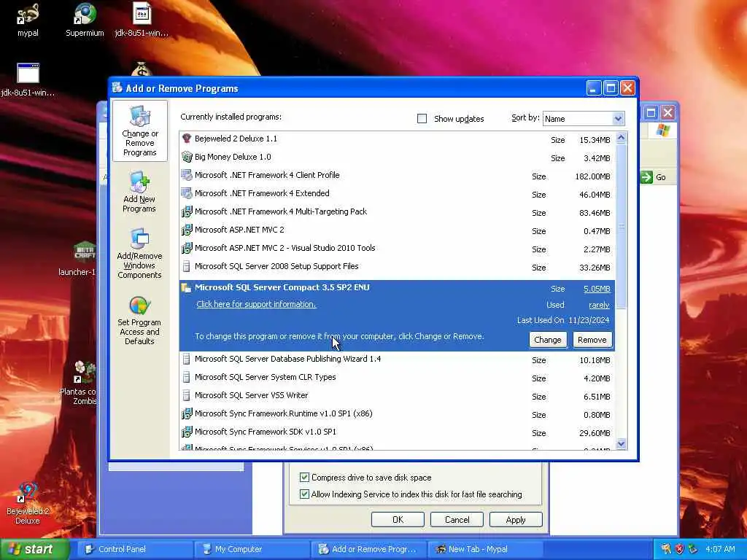The height and width of the screenshot is (560, 747).
Task: Switch to New Tab - Mypal taskbar item
Action: tap(485, 549)
